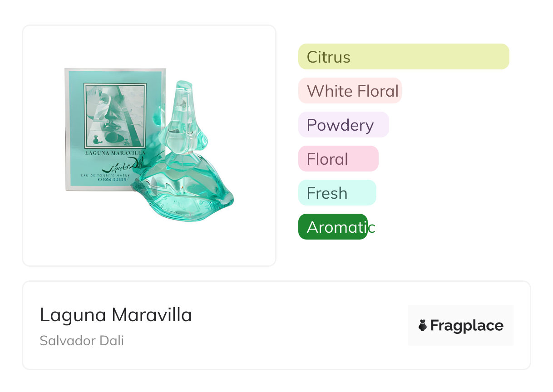Click the 100ml volume text on the box
This screenshot has width=553, height=392.
107,180
